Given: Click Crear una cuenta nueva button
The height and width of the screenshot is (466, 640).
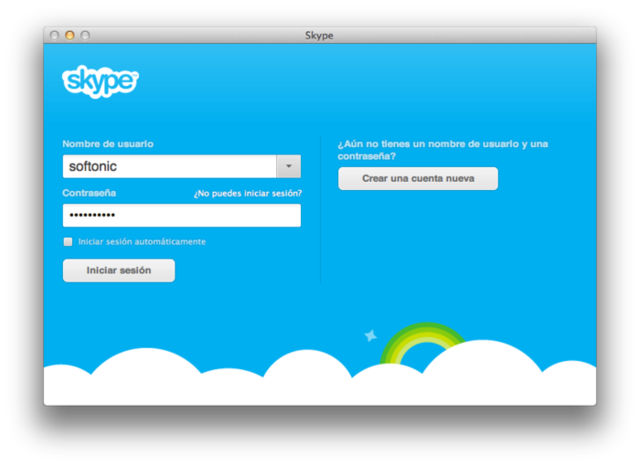Looking at the screenshot, I should (x=418, y=178).
